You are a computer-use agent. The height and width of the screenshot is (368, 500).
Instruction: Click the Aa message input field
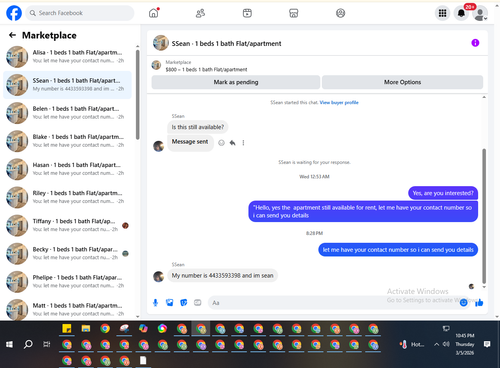[333, 303]
